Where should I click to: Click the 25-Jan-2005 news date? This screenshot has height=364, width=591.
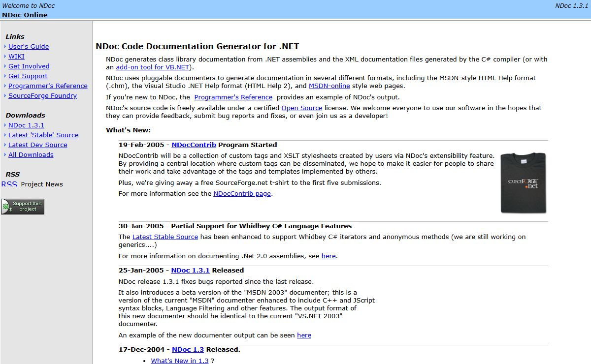(141, 270)
